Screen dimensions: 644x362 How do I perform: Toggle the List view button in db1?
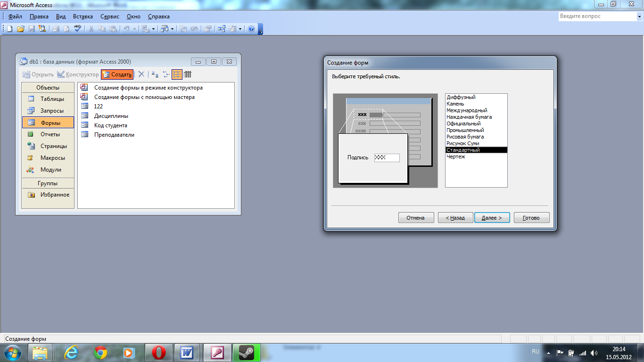(x=177, y=74)
